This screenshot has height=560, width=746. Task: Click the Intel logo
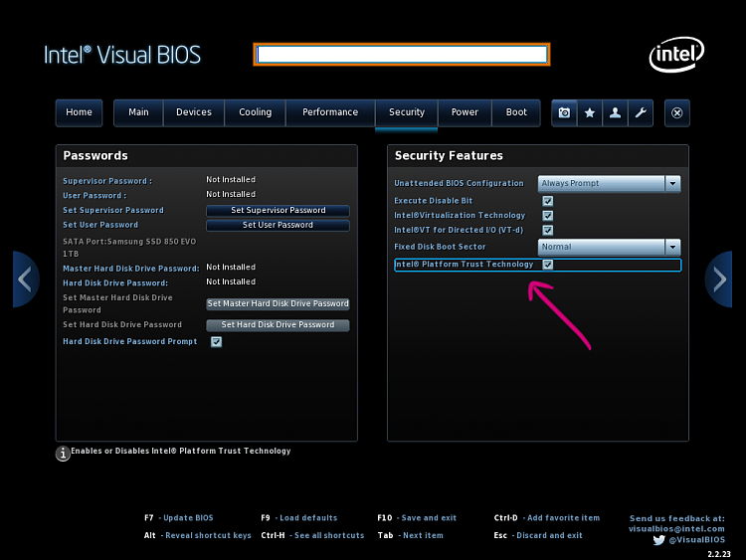coord(676,55)
